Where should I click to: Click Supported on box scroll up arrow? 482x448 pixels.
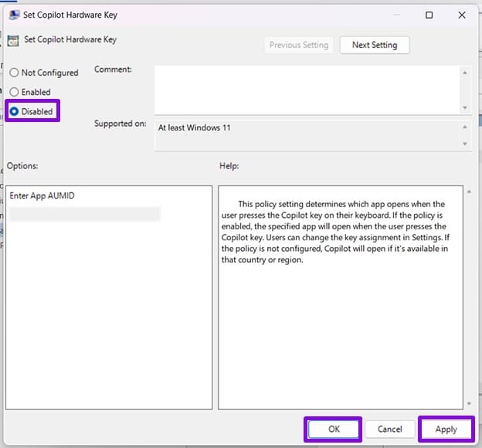point(465,127)
